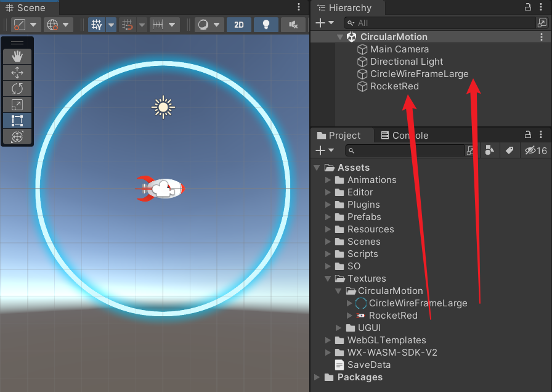552x392 pixels.
Task: Select the Hand tool in Scene overlay
Action: pyautogui.click(x=17, y=56)
